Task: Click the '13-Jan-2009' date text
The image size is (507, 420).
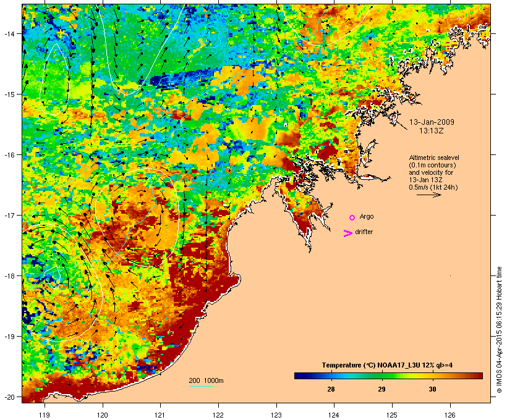Action: (x=432, y=122)
